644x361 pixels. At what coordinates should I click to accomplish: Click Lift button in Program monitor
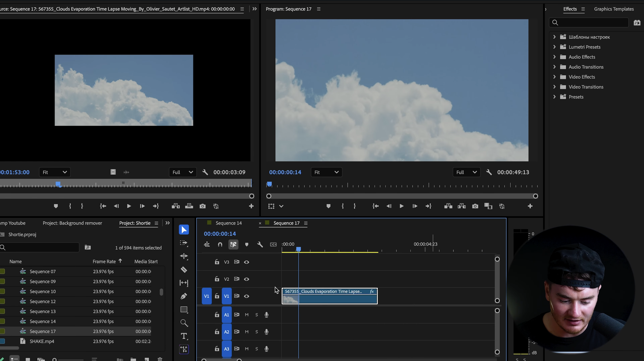coord(448,206)
